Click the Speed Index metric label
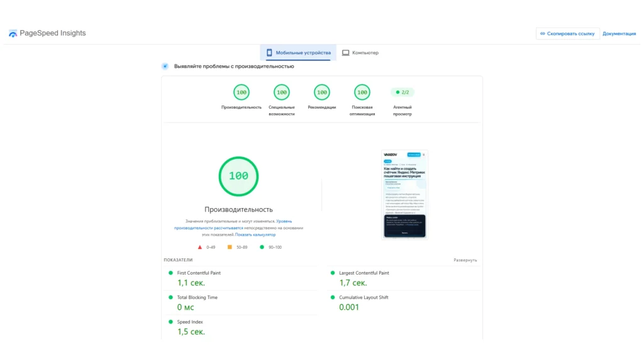This screenshot has width=644, height=362. point(190,322)
